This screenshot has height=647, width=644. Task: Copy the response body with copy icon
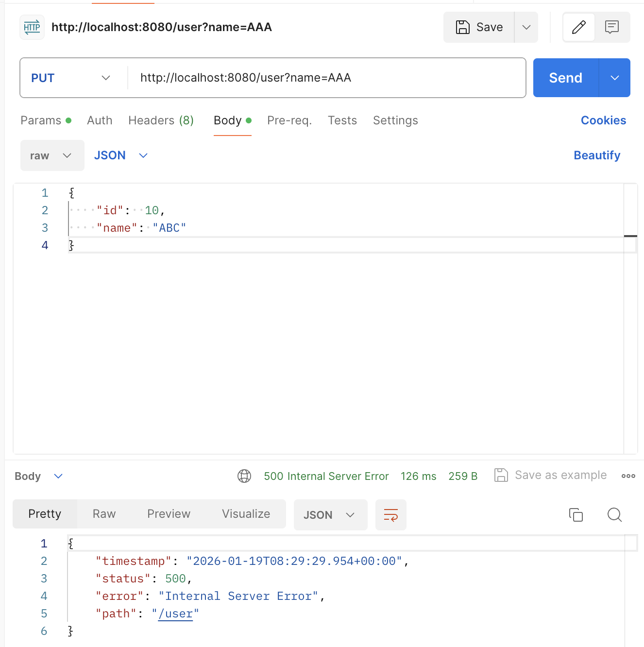[576, 515]
